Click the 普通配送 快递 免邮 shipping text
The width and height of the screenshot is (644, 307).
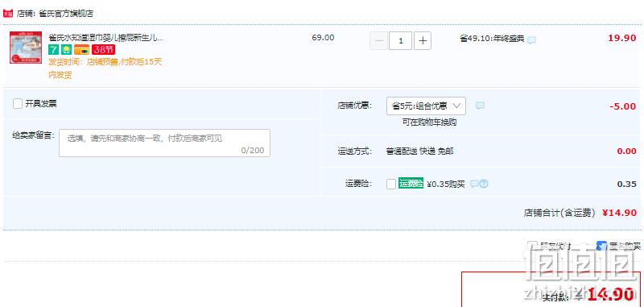coord(419,151)
